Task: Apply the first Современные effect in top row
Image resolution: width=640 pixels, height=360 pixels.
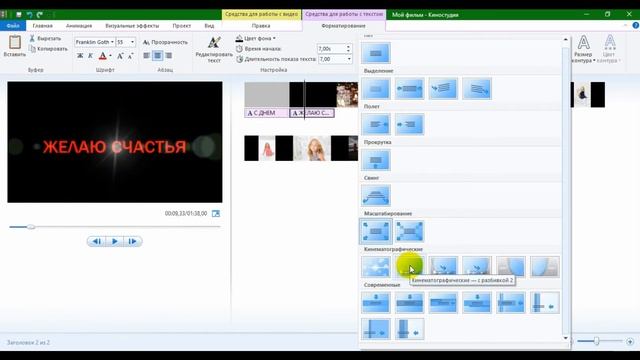Action: [x=376, y=303]
